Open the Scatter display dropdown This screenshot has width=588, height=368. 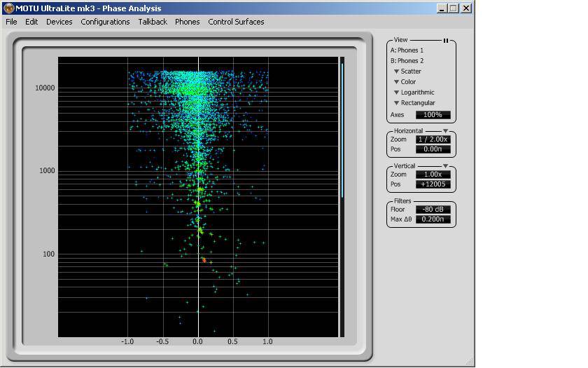[x=407, y=71]
